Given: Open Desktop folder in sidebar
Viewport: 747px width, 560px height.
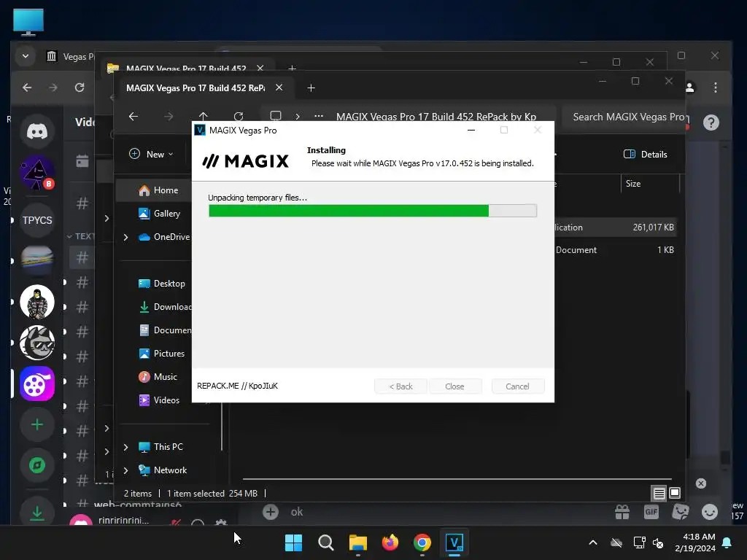Looking at the screenshot, I should (x=161, y=284).
